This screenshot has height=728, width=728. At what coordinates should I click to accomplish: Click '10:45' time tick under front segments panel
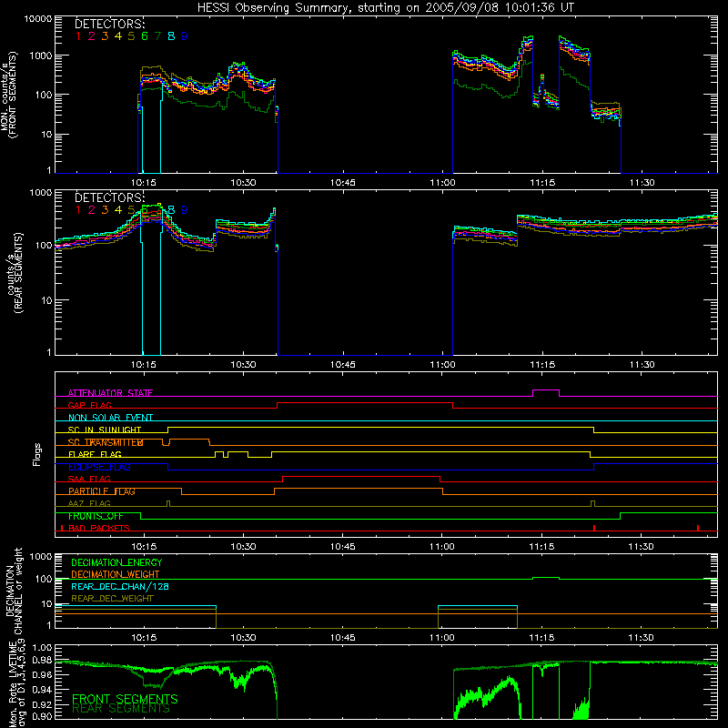click(343, 183)
